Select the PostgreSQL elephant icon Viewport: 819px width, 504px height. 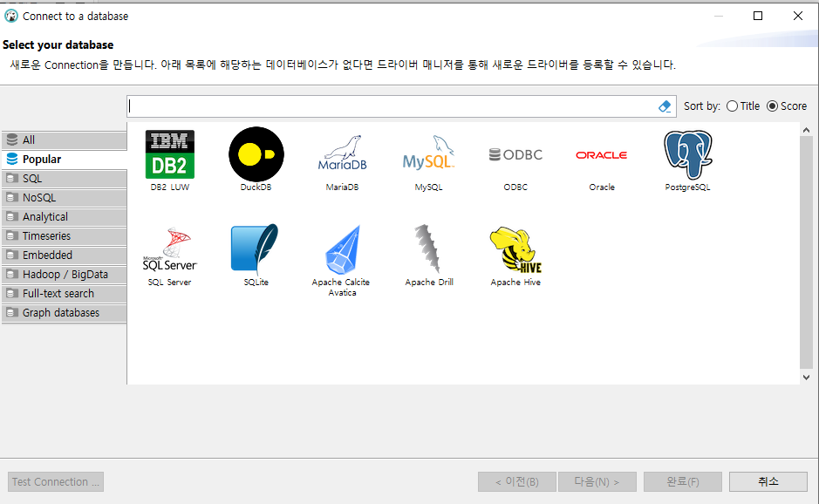688,154
